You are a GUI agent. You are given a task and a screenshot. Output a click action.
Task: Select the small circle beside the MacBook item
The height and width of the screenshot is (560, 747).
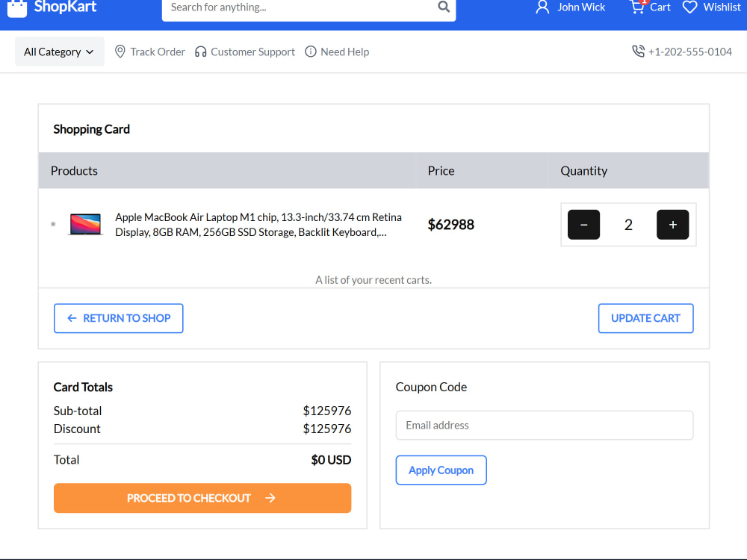53,224
